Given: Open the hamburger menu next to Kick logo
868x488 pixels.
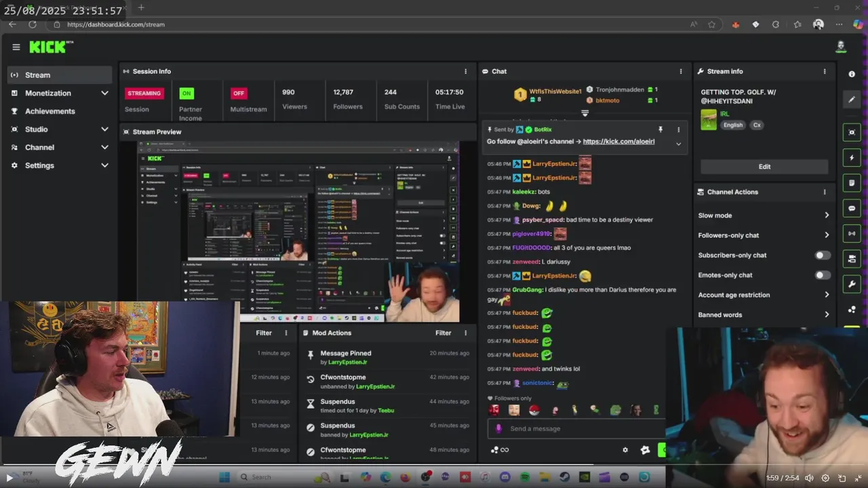Looking at the screenshot, I should [x=16, y=47].
